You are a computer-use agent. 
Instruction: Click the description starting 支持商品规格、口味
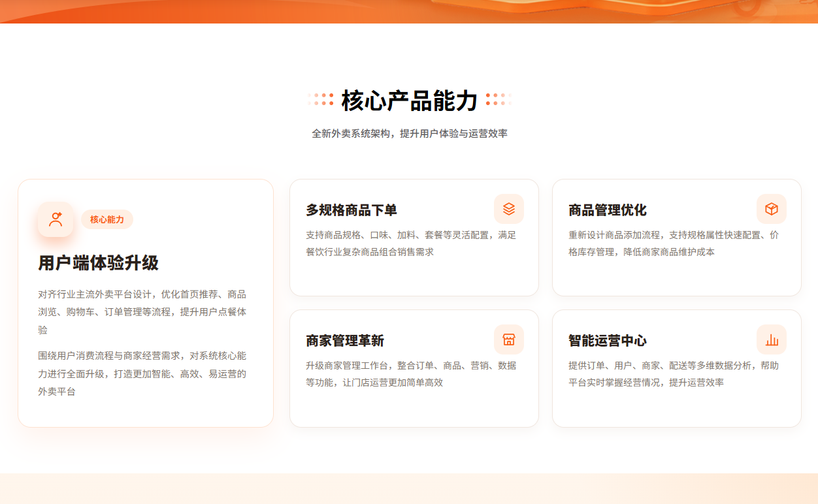pos(411,244)
